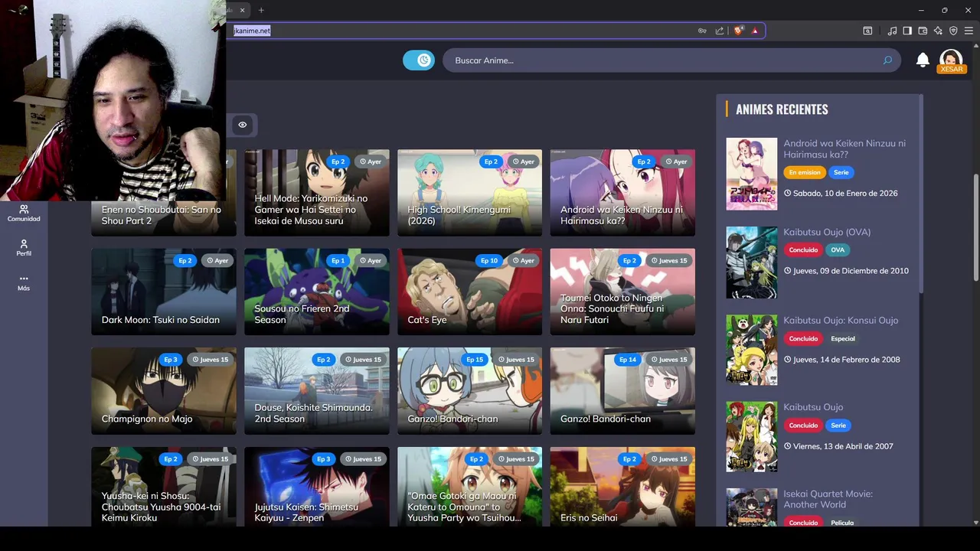Viewport: 980px width, 551px height.
Task: Open Cat's Eye episode 10 card
Action: 469,292
